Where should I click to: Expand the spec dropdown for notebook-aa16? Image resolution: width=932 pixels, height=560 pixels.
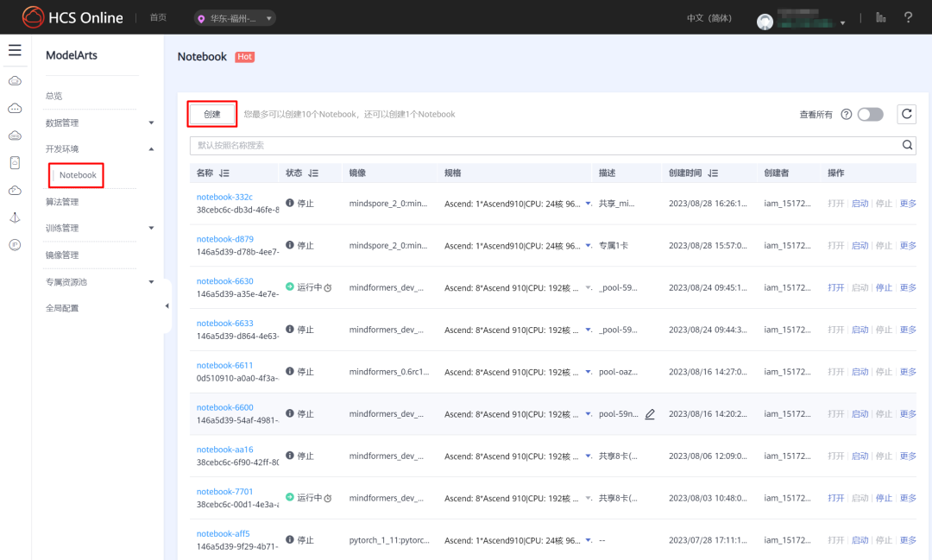588,456
